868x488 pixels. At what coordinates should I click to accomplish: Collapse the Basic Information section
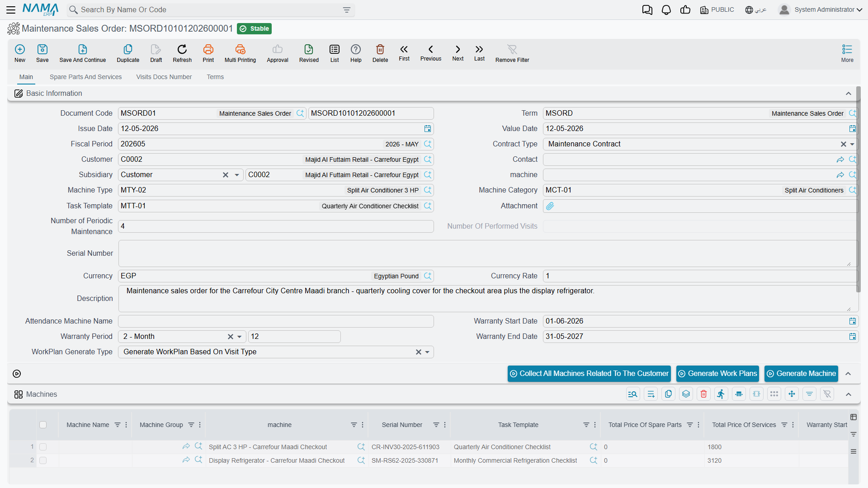point(849,94)
